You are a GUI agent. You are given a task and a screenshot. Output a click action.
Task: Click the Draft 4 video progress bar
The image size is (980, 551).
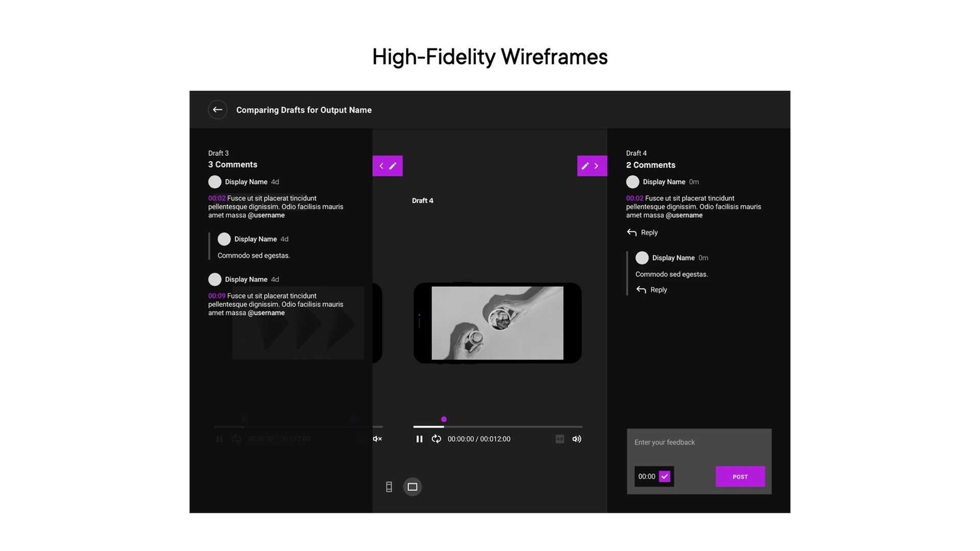(498, 427)
